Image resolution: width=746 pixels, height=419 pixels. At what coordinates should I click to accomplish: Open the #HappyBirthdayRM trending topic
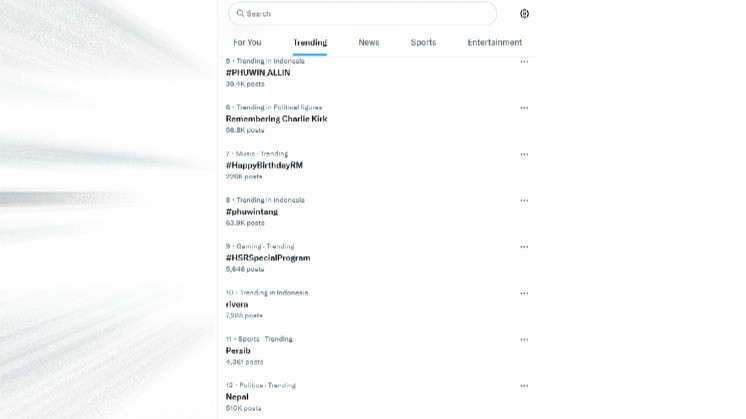[264, 165]
